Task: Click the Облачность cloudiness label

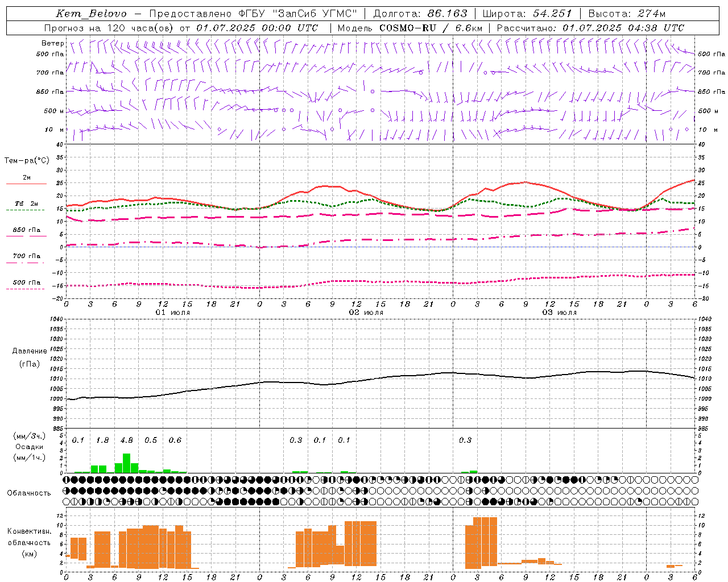Action: pyautogui.click(x=29, y=493)
